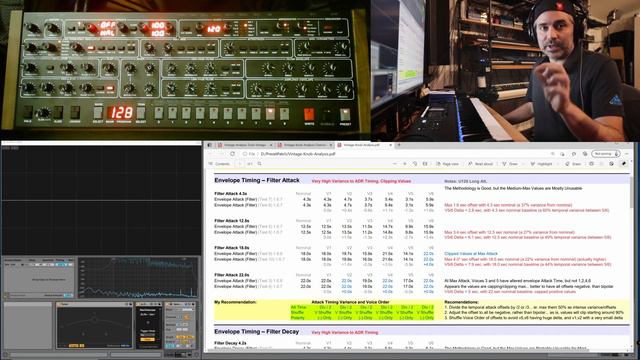Click the Envelope Timing – Filter Attack heading
This screenshot has width=640, height=360.
point(257,180)
